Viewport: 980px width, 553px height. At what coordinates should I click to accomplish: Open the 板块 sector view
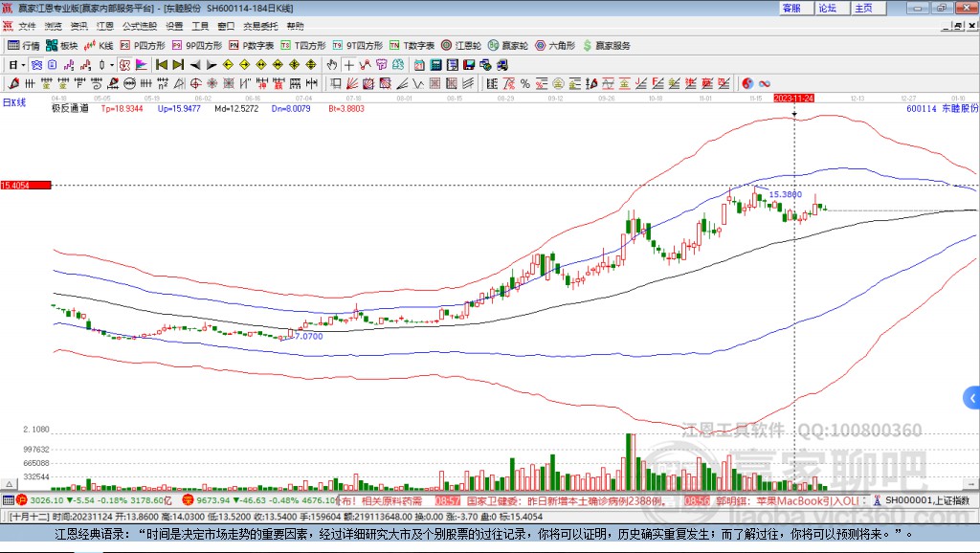coord(62,46)
